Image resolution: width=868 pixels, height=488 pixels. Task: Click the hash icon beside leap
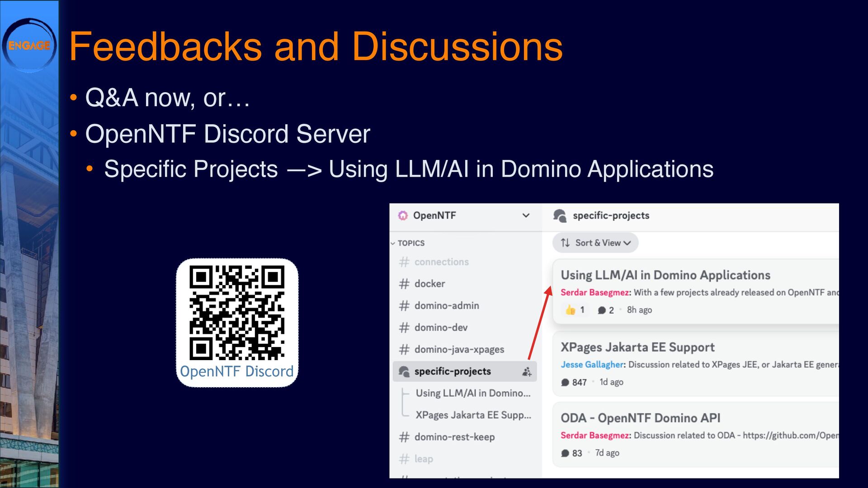(x=404, y=459)
